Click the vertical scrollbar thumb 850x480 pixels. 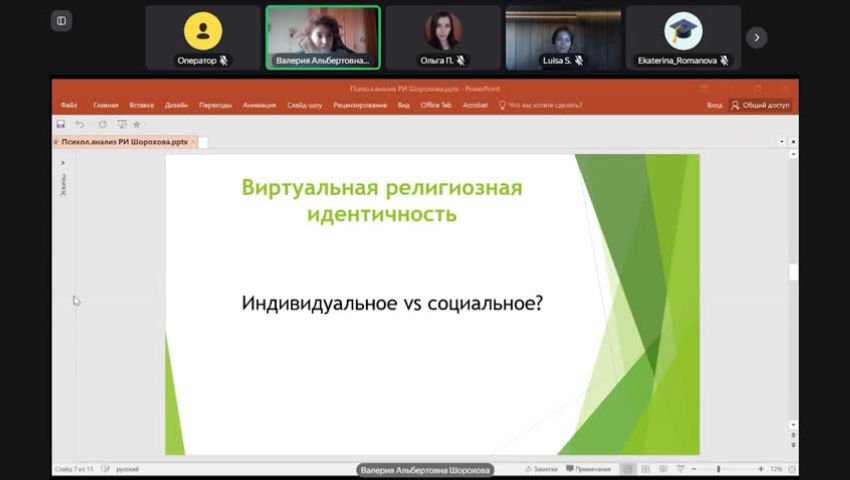[793, 272]
